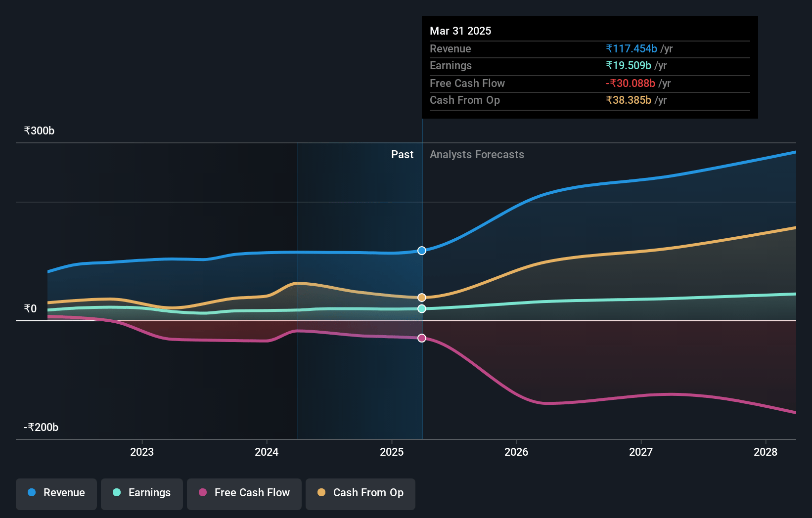This screenshot has height=518, width=812.
Task: Click the Earnings row label in tooltip
Action: pyautogui.click(x=451, y=65)
